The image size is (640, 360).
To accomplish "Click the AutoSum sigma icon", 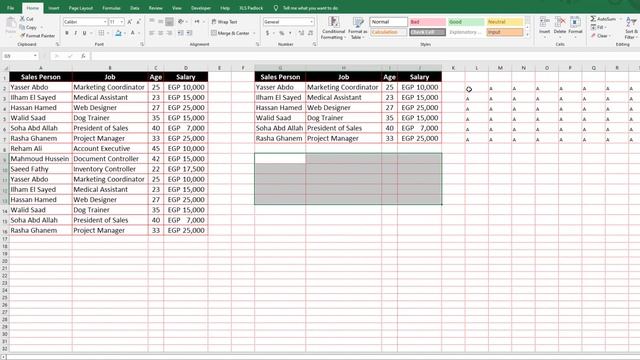I will coord(593,19).
